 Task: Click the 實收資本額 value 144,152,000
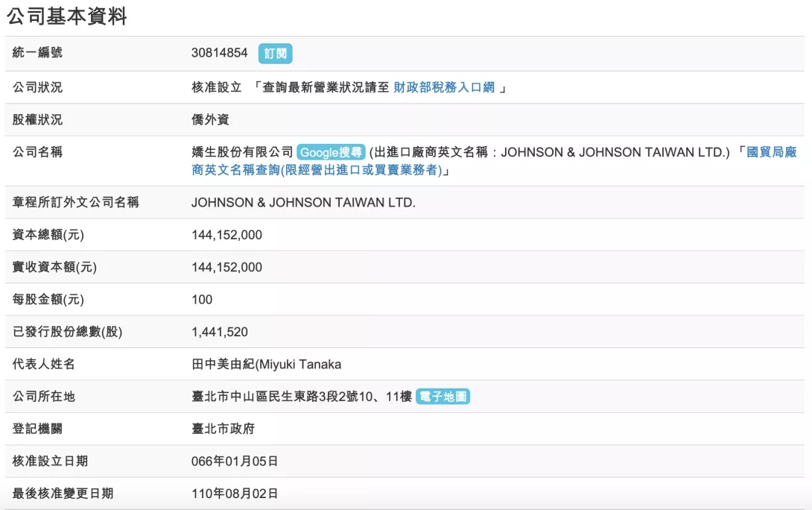coord(226,268)
